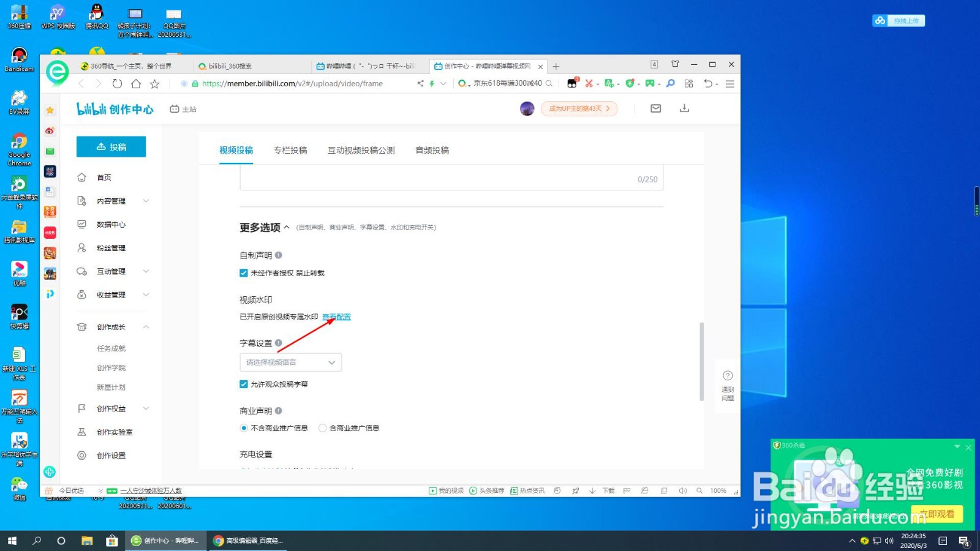Click the download arrow icon in header
The width and height of the screenshot is (980, 551).
coord(684,108)
